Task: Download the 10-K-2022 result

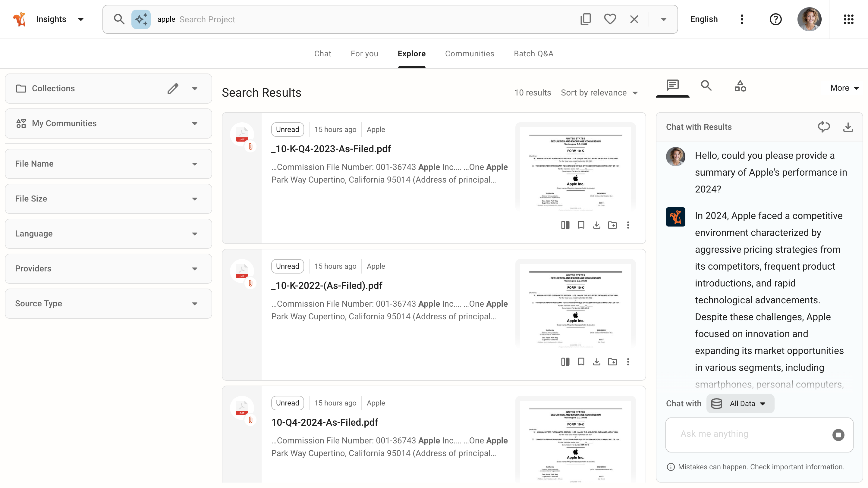Action: tap(596, 362)
